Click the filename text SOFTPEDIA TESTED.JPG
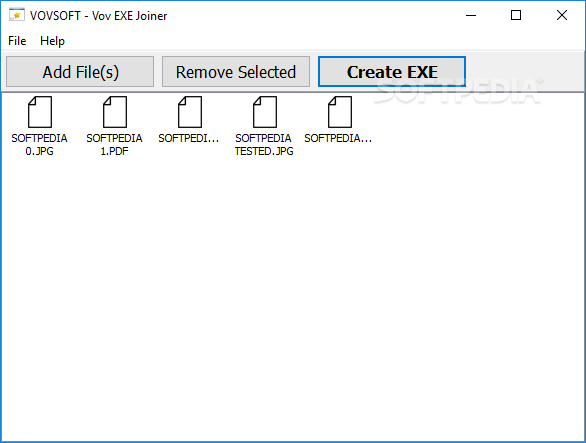 click(x=264, y=145)
